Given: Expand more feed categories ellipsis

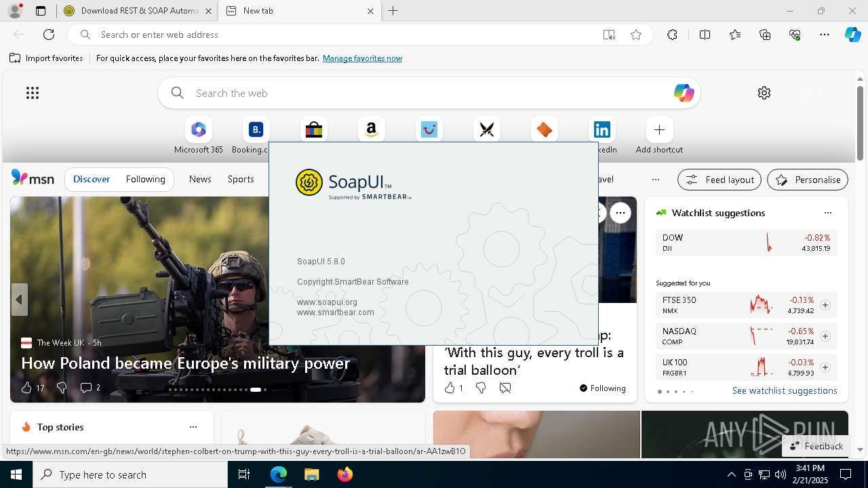Looking at the screenshot, I should pyautogui.click(x=655, y=180).
